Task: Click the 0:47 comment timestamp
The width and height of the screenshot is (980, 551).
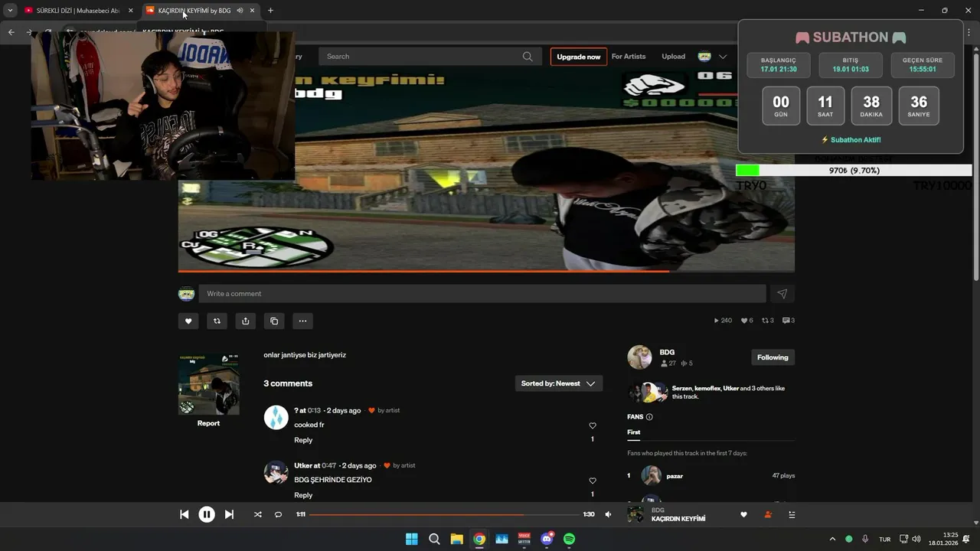Action: click(328, 465)
